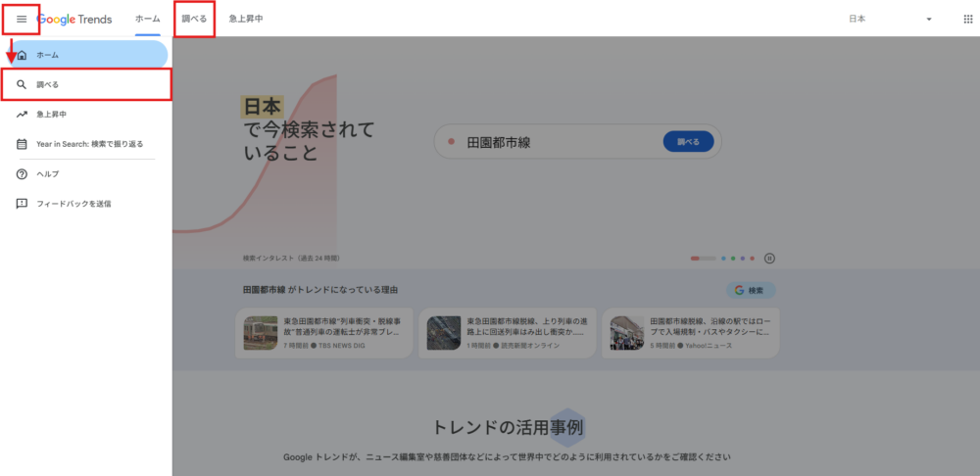
Task: Switch to the 調べる tab in top navigation
Action: pos(194,20)
